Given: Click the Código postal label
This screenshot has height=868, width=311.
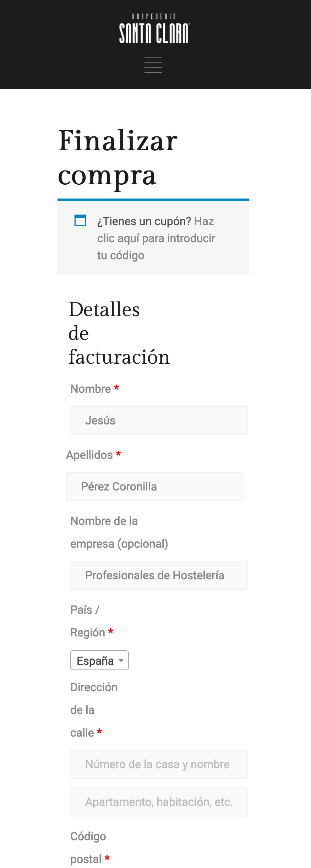Looking at the screenshot, I should (88, 848).
